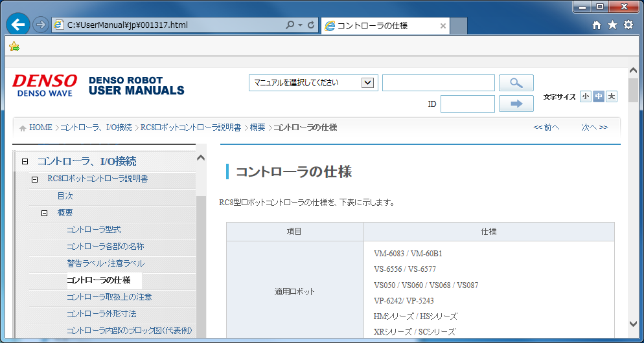
Task: Collapse the コントローラ、I/O接続 tree node
Action: click(x=25, y=162)
